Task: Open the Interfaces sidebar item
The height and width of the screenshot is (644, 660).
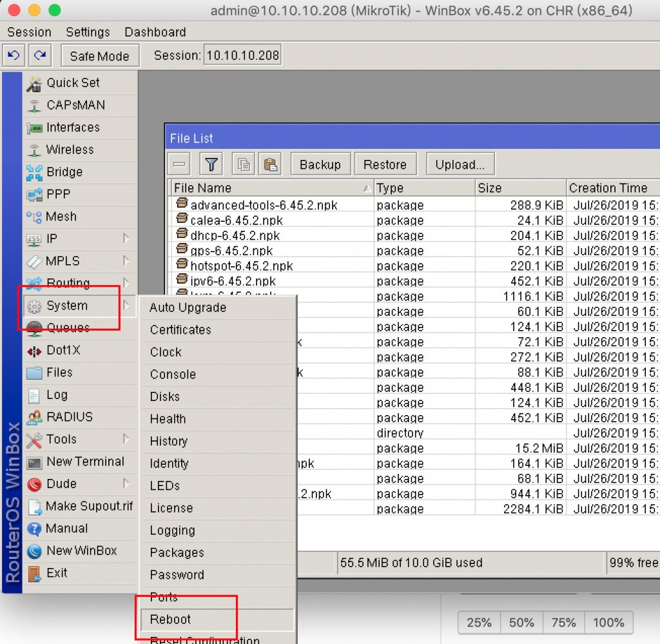Action: click(x=81, y=128)
